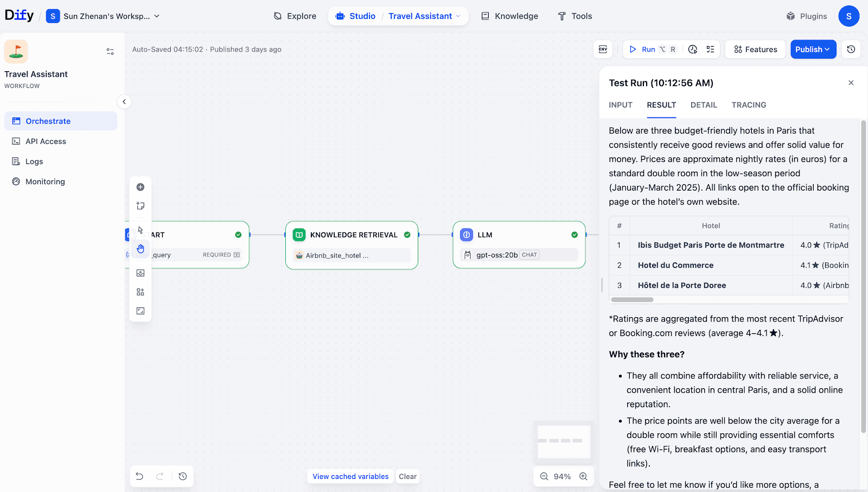
Task: Collapse the left sidebar with arrow button
Action: tap(124, 102)
